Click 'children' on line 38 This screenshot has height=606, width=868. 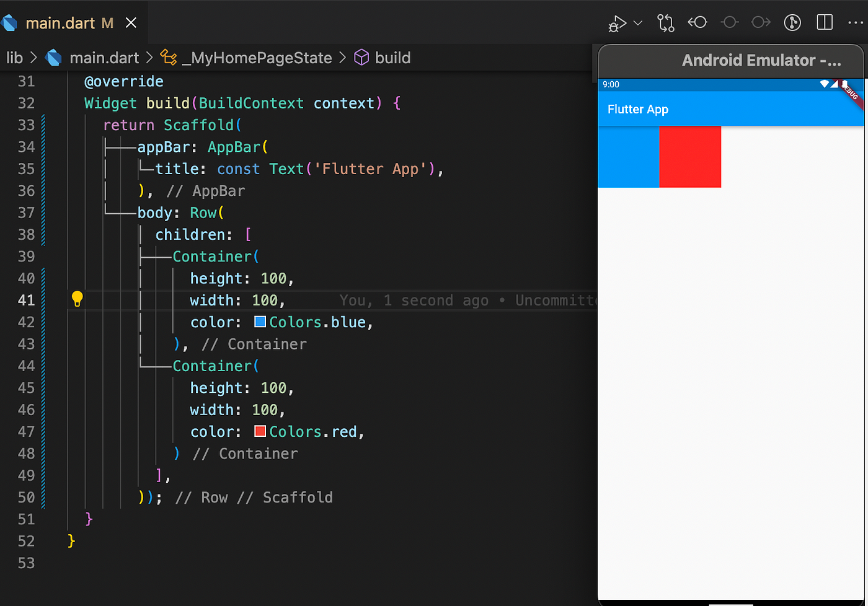point(190,234)
